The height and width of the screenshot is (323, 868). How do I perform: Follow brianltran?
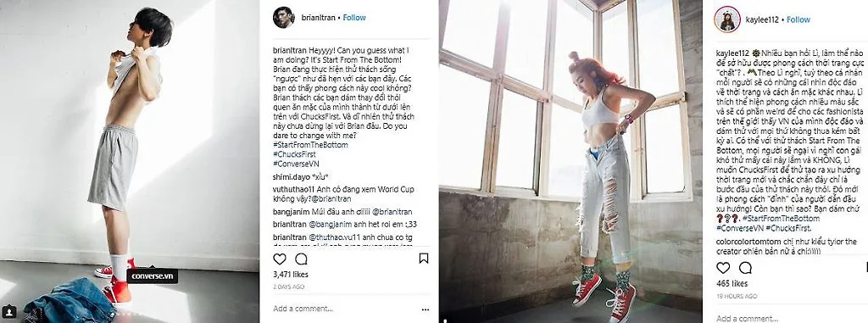click(x=354, y=18)
